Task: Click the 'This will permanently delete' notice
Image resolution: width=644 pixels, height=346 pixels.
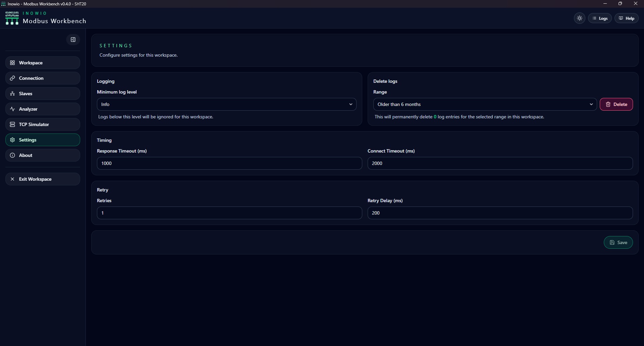Action: pos(459,117)
